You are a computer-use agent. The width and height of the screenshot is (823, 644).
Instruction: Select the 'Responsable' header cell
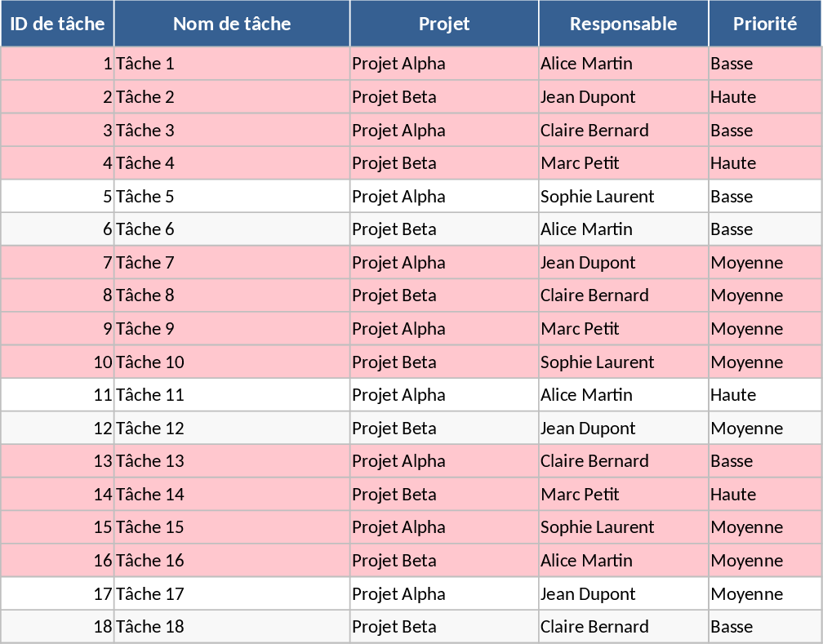(x=623, y=24)
